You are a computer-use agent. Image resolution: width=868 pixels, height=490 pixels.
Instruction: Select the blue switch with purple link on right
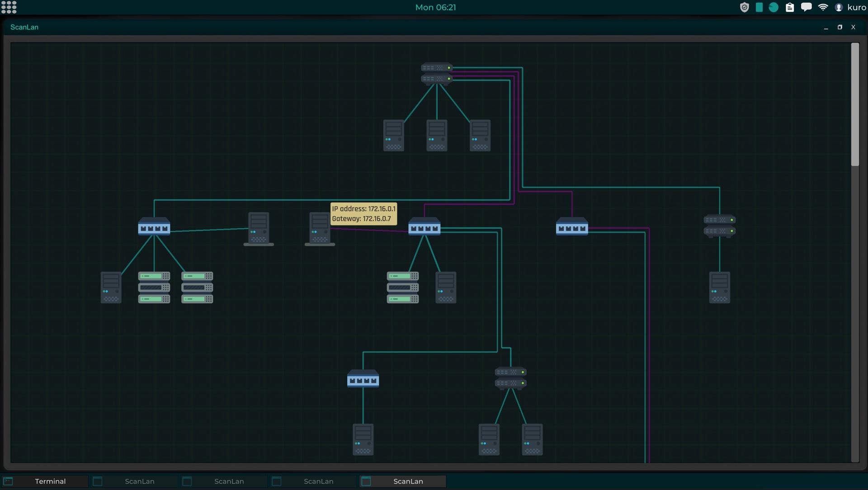click(572, 226)
